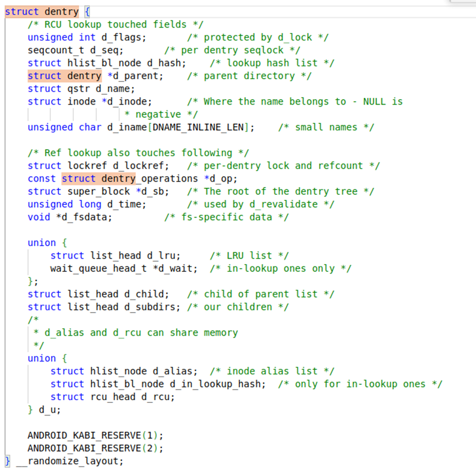Click 'Ref lookup also touches following' comment
This screenshot has height=469, width=476.
point(138,153)
